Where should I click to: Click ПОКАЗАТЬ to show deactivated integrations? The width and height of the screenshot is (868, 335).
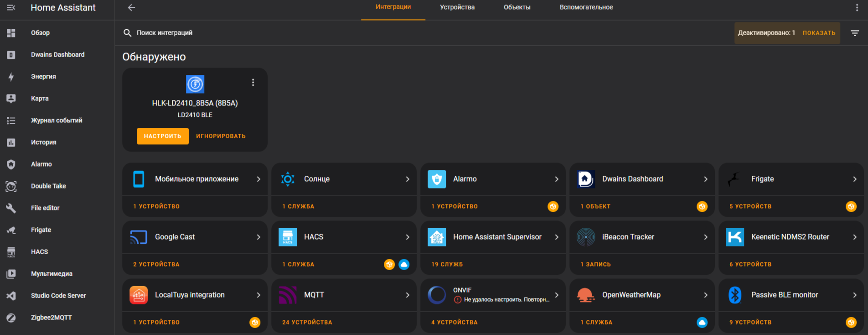(x=819, y=33)
